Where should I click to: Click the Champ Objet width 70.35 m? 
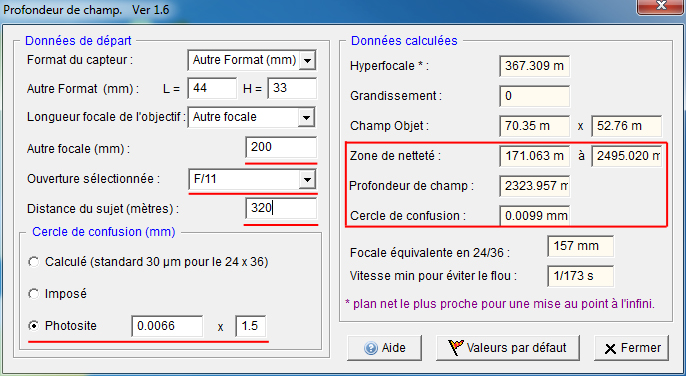click(x=535, y=126)
